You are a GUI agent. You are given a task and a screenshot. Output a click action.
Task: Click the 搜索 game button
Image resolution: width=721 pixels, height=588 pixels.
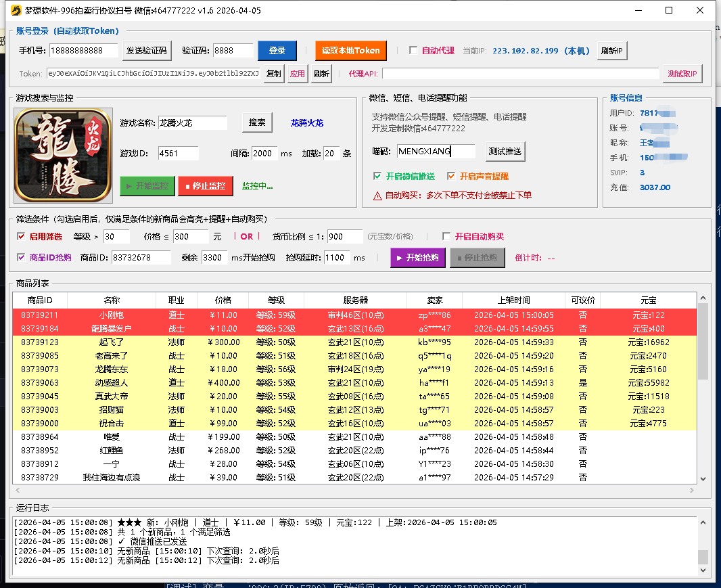[257, 122]
